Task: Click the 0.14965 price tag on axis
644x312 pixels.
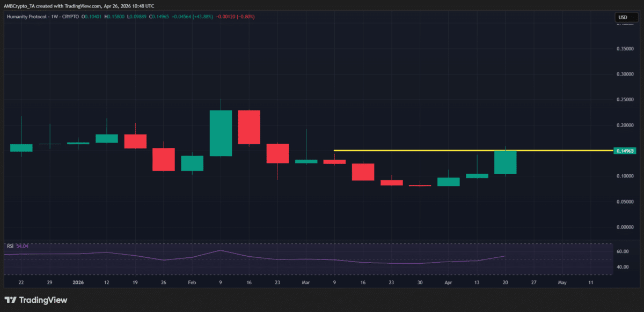Action: (x=625, y=151)
